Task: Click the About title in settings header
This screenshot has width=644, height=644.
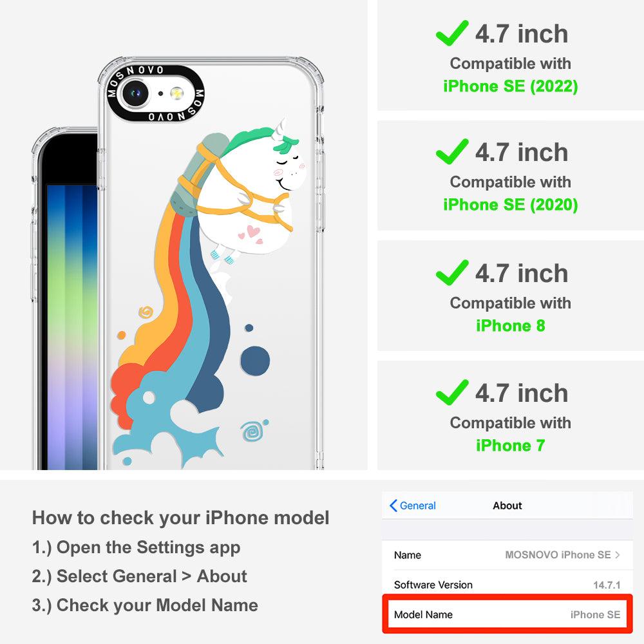Action: [x=507, y=506]
